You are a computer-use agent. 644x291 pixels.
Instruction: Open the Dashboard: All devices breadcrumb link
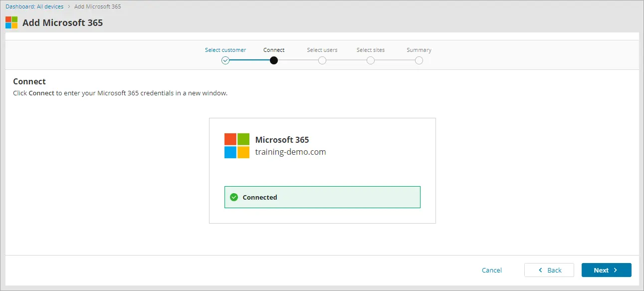[34, 6]
